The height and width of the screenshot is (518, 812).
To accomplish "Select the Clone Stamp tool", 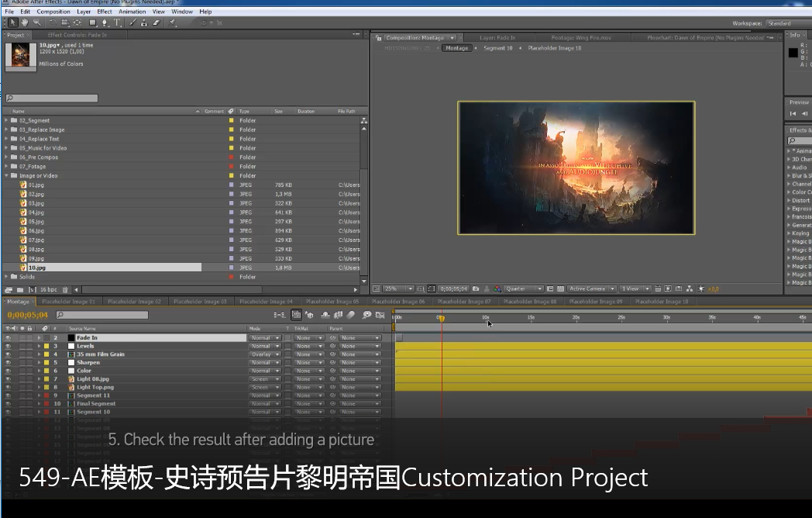I will [144, 22].
